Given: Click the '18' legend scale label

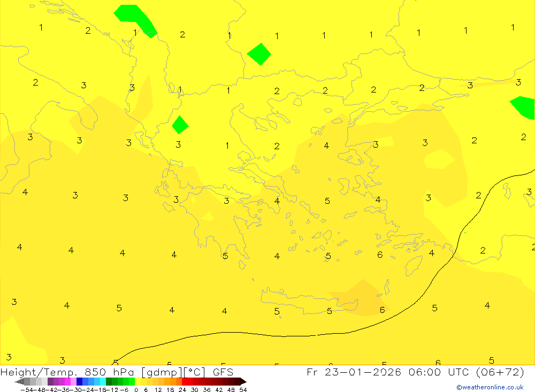Looking at the screenshot, I should click(170, 390).
